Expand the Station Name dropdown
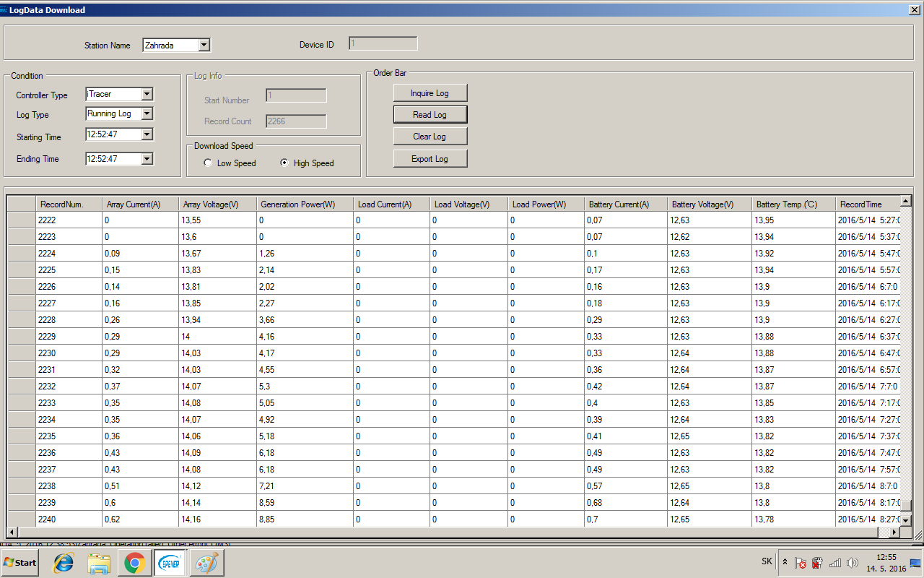The width and height of the screenshot is (924, 578). [x=204, y=46]
